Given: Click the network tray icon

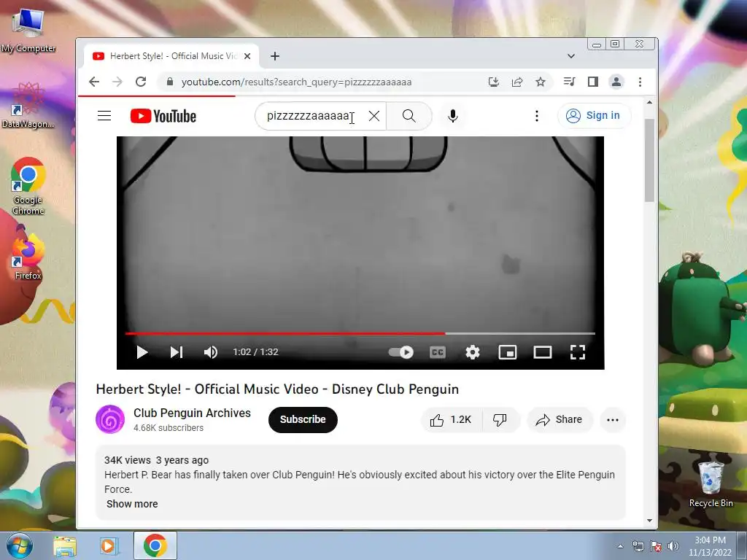Looking at the screenshot, I should click(638, 546).
